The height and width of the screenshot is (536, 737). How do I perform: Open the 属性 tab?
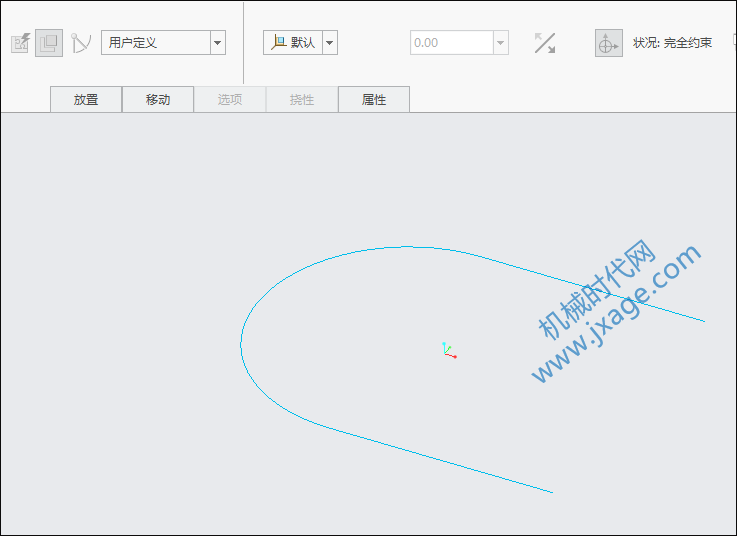374,99
